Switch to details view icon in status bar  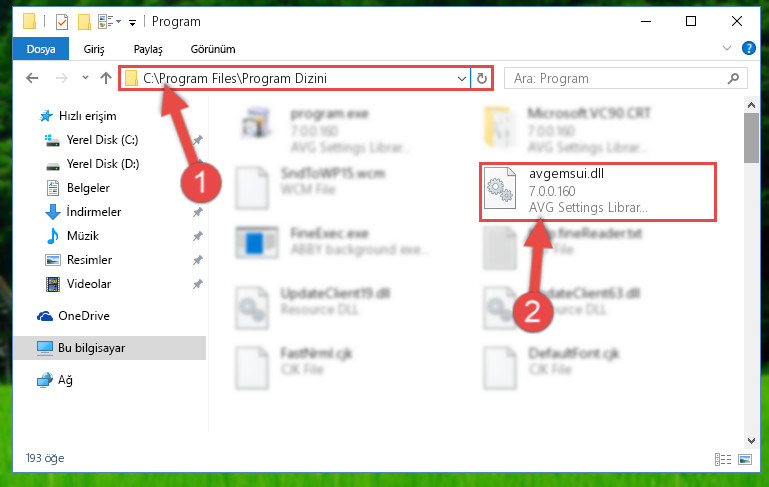tap(723, 459)
